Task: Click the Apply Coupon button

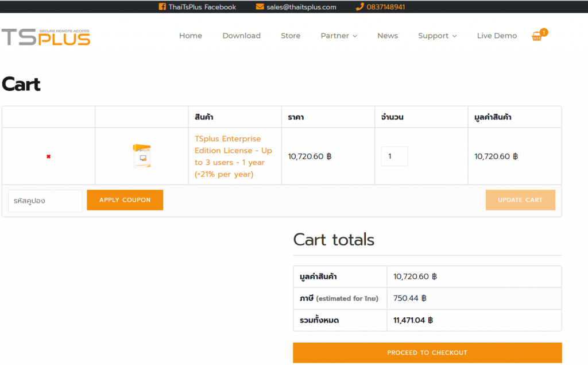Action: [125, 200]
